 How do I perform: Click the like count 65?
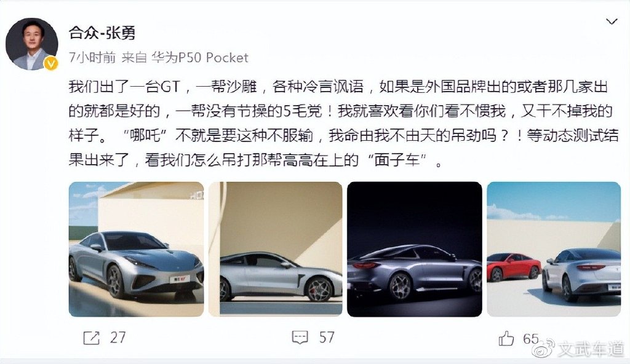(x=530, y=339)
